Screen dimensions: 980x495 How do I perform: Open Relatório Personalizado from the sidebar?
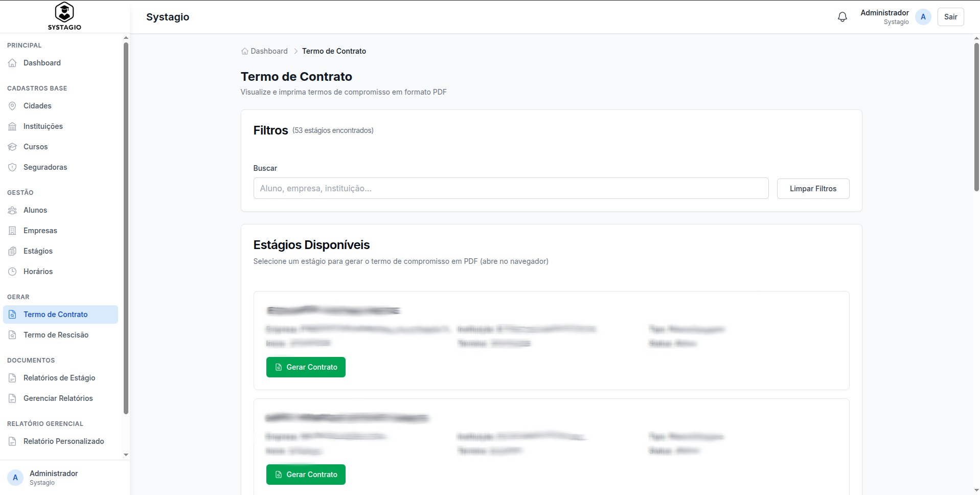point(63,441)
